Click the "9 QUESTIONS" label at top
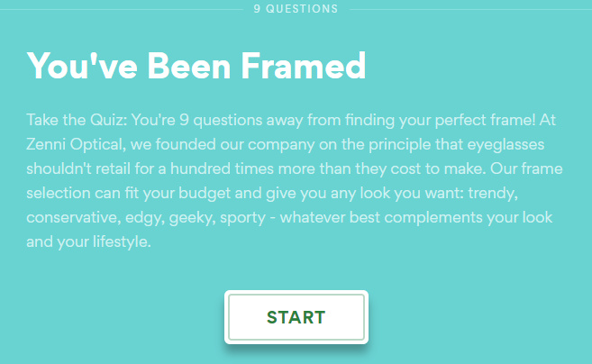The width and height of the screenshot is (592, 364). [x=296, y=9]
